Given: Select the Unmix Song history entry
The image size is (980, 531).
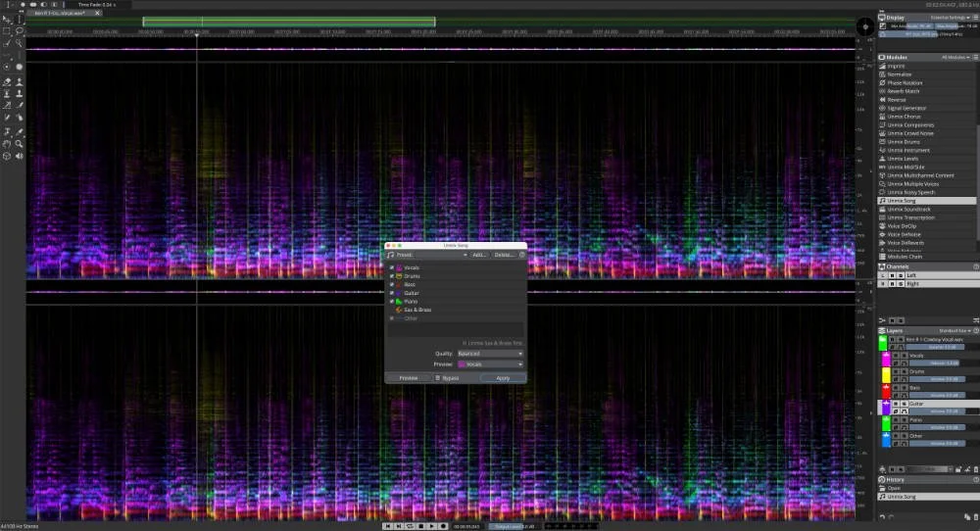Looking at the screenshot, I should coord(927,497).
